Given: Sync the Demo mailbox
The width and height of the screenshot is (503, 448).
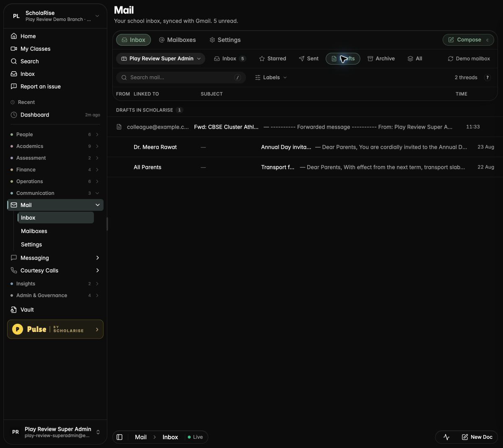Looking at the screenshot, I should 469,59.
